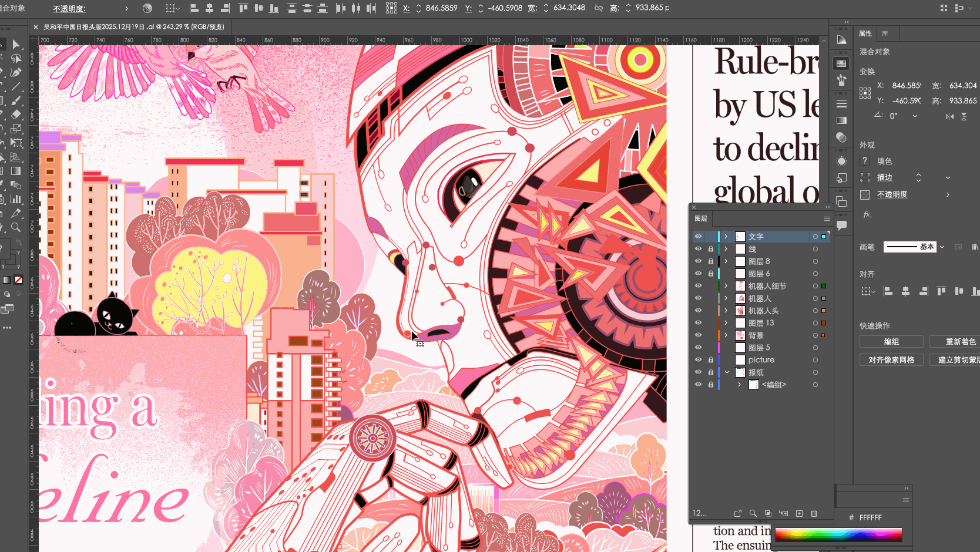Select the Column Graph tool

tap(16, 199)
